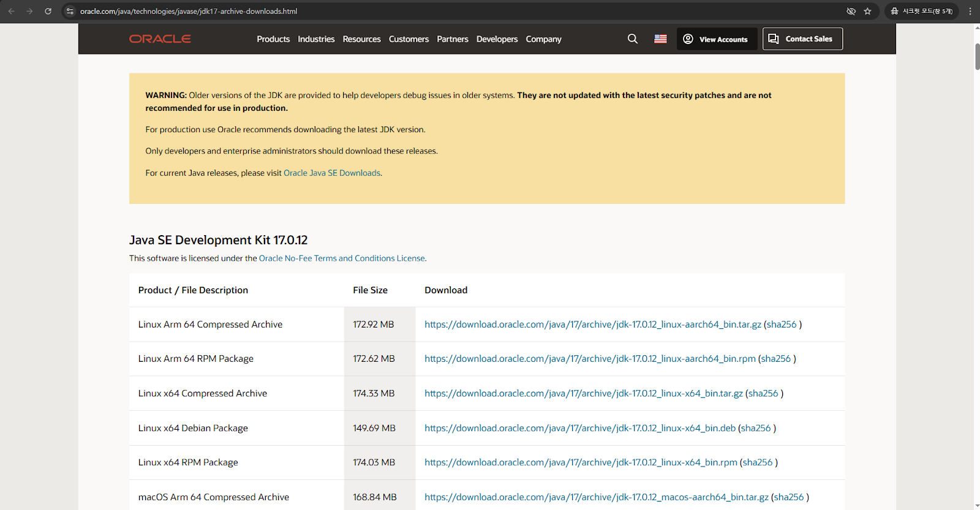This screenshot has height=510, width=980.
Task: Open sha256 for linux-aarch64 rpm
Action: pyautogui.click(x=776, y=359)
